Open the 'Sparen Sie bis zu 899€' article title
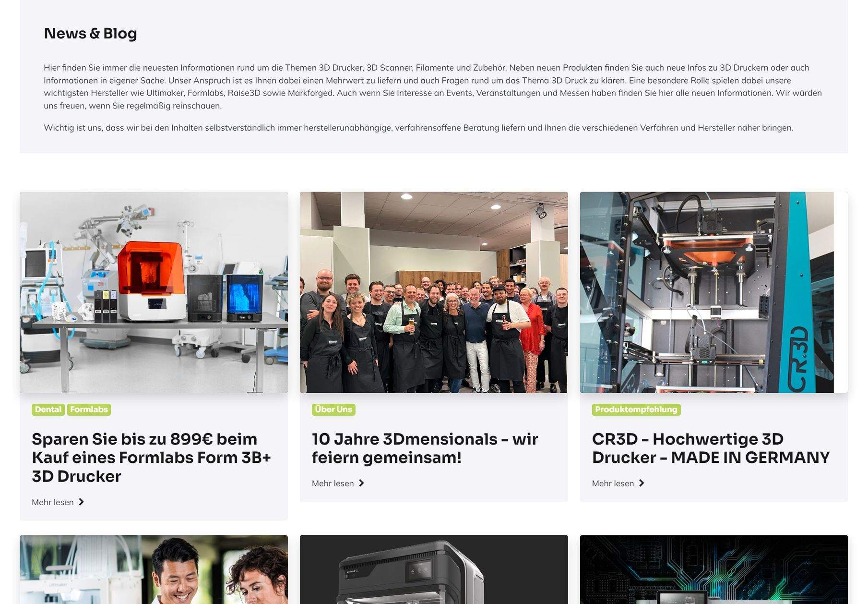Viewport: 868px width, 604px height. coord(151,458)
